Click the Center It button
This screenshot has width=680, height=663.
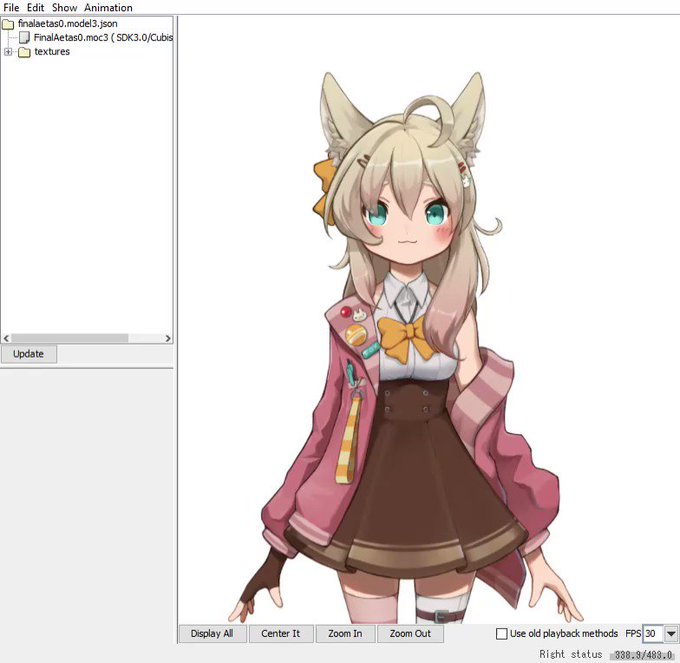point(281,634)
